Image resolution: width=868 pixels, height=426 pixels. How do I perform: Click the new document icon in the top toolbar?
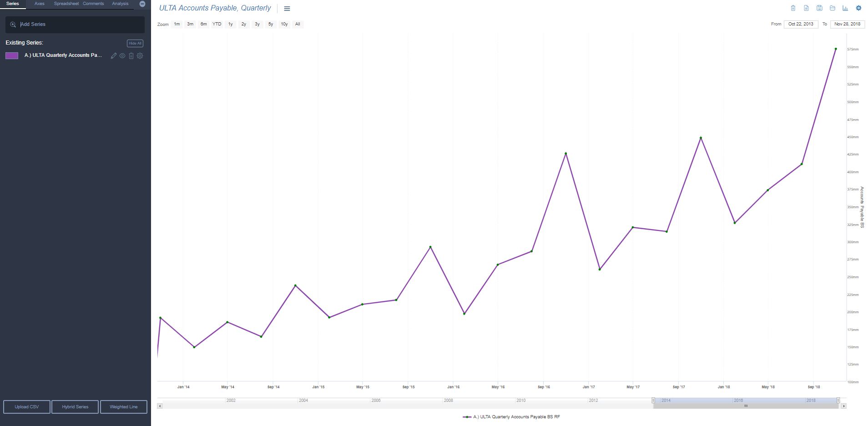[x=806, y=8]
